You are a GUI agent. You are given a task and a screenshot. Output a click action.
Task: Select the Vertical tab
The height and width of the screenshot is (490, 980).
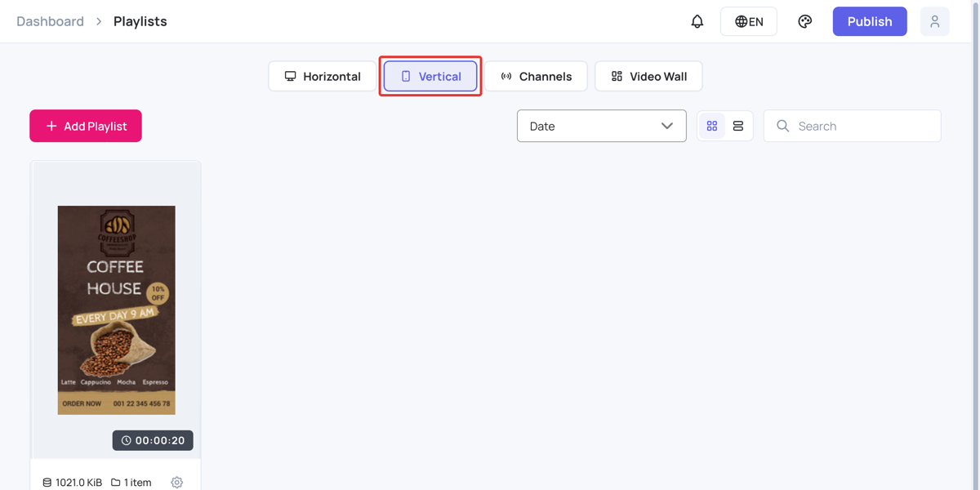[x=430, y=76]
